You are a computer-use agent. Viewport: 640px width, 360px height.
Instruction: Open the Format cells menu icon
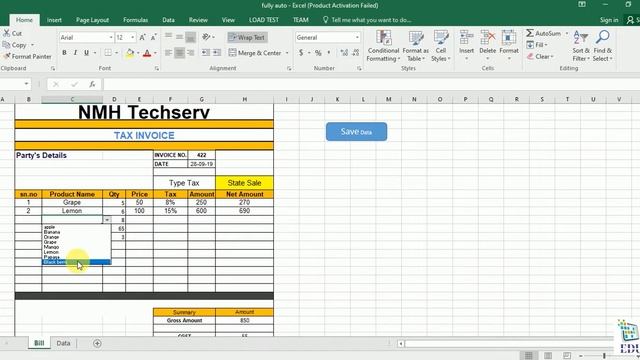pyautogui.click(x=509, y=37)
